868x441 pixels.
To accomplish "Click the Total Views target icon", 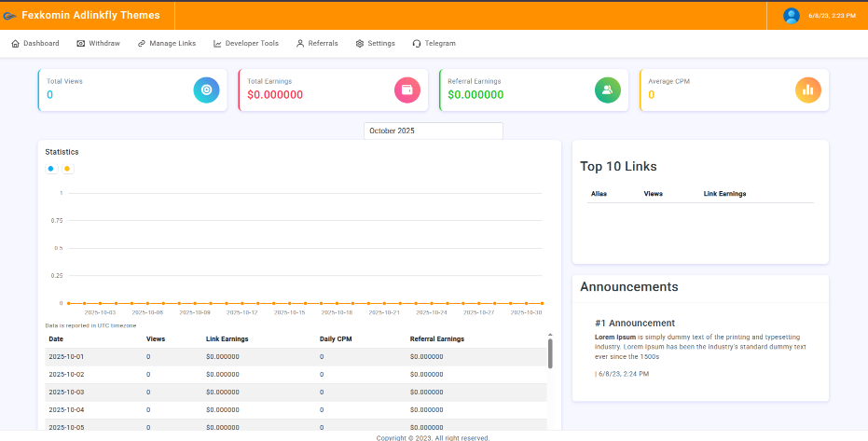I will coord(206,90).
